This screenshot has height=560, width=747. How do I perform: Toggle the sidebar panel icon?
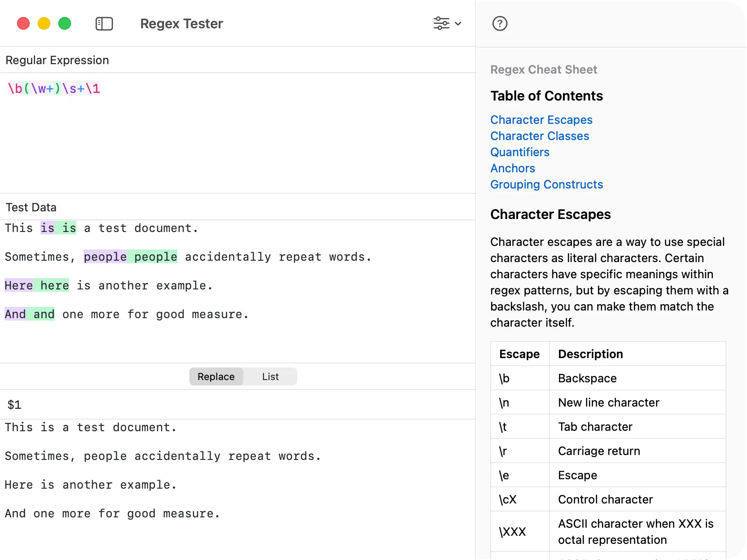(104, 23)
